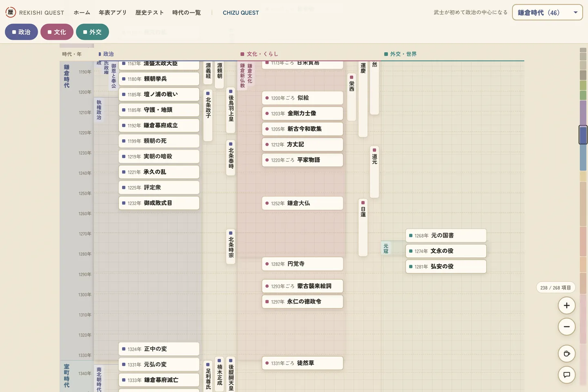Toggle the 政治 category filter
588x392 pixels.
click(x=21, y=32)
